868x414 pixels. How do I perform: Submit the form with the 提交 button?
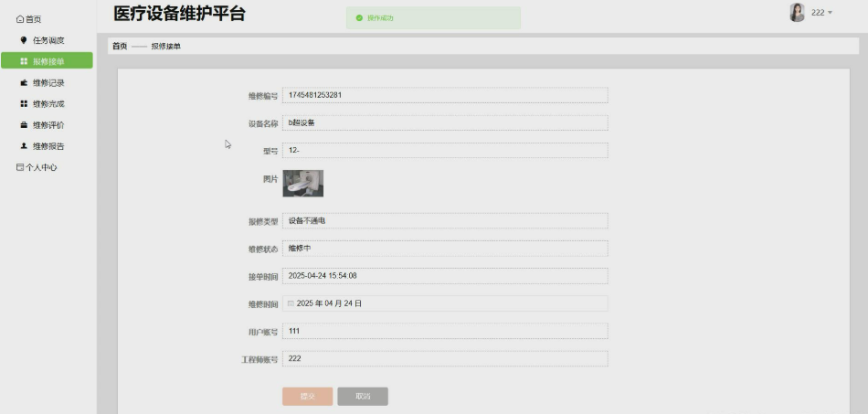tap(307, 397)
